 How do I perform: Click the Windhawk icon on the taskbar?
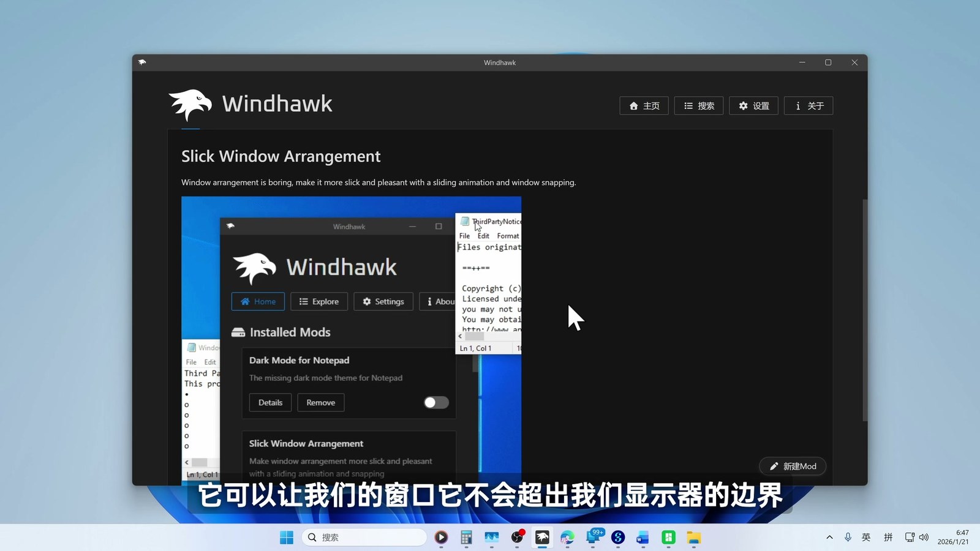point(542,538)
